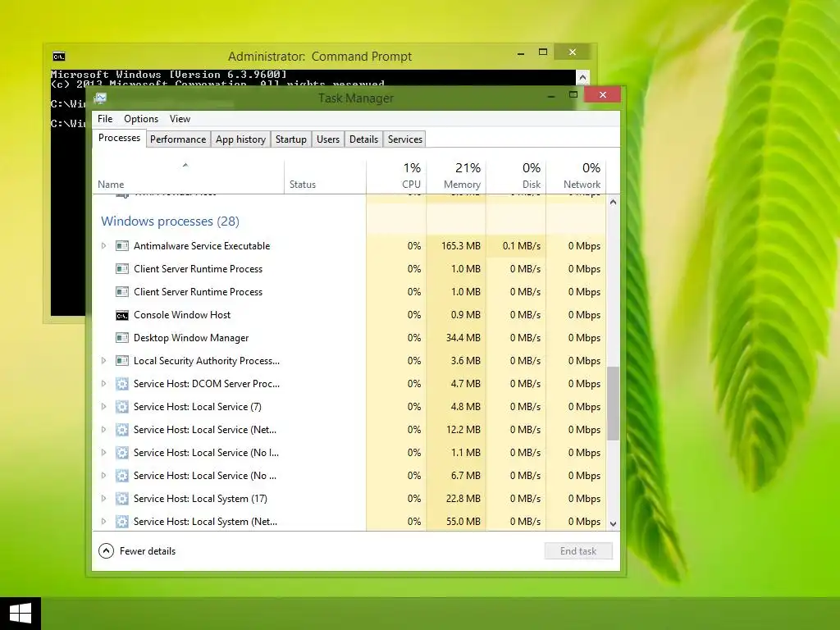Select the Processes tab
Screen dimensions: 840x630
pos(119,138)
